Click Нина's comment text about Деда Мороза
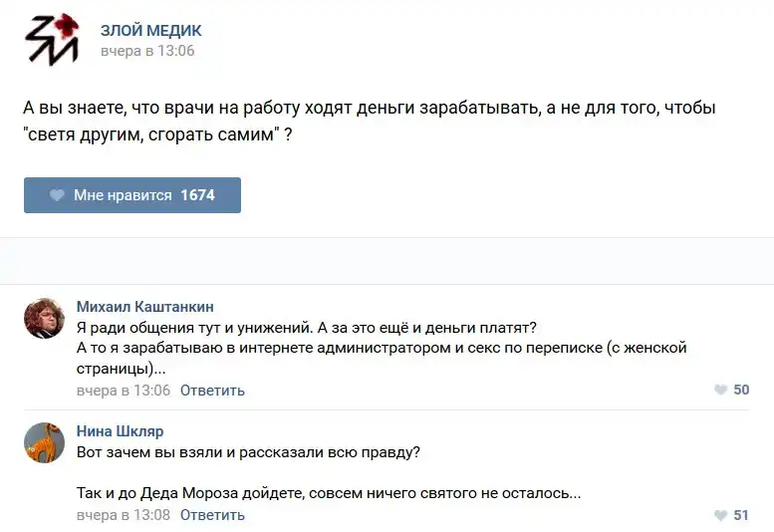The width and height of the screenshot is (774, 532). (329, 493)
